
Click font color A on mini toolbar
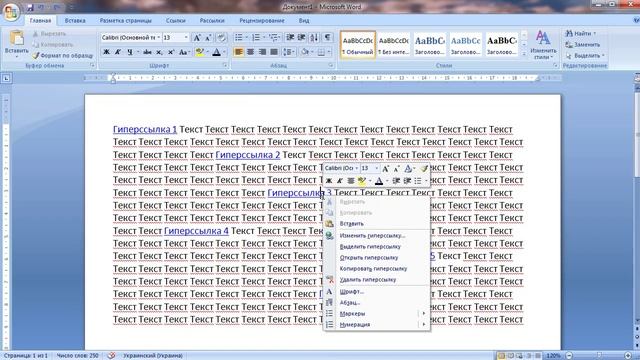[379, 181]
